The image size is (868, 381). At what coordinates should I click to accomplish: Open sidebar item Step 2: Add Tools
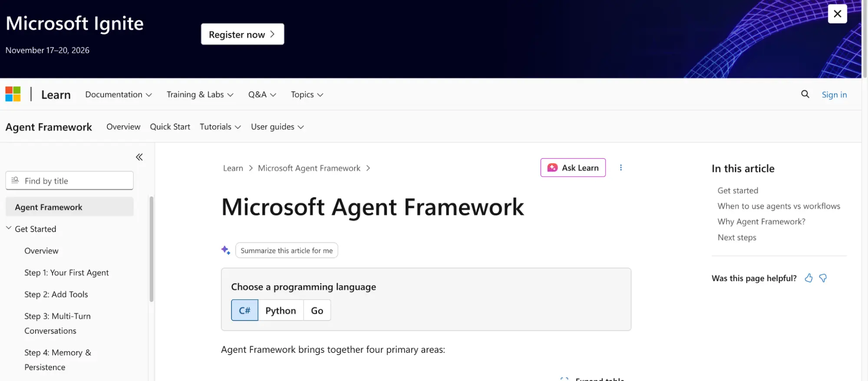click(x=56, y=294)
